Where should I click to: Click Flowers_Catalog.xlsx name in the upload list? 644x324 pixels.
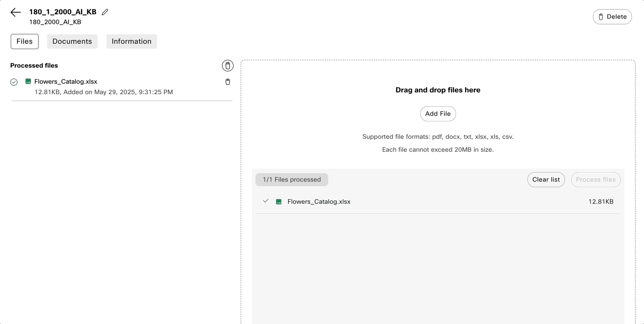pyautogui.click(x=319, y=202)
